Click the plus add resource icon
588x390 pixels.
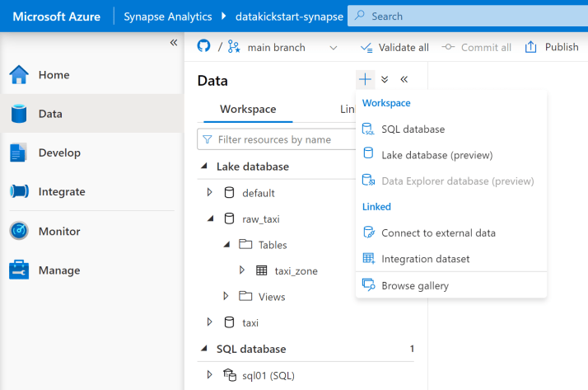(365, 80)
